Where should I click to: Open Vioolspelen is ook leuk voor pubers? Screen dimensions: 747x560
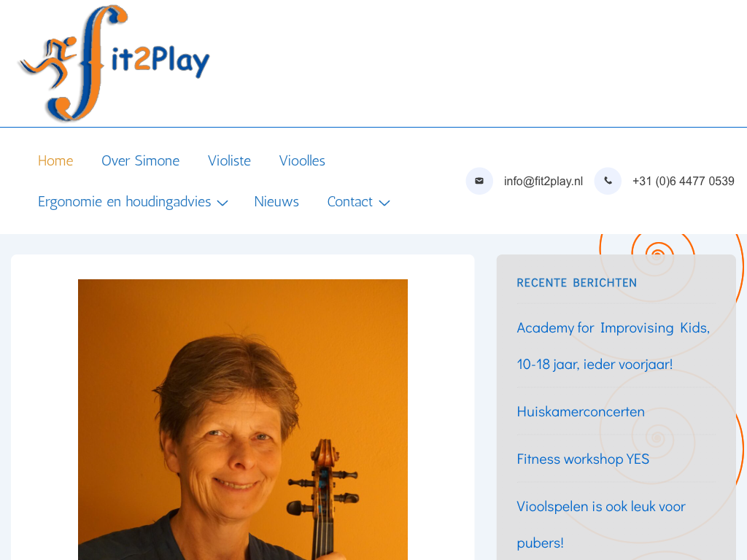(601, 524)
